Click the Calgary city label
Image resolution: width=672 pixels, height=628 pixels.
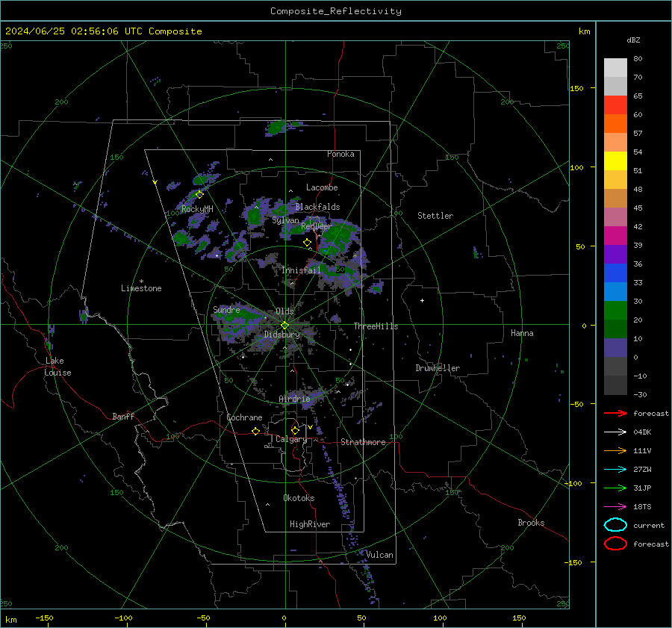point(291,439)
